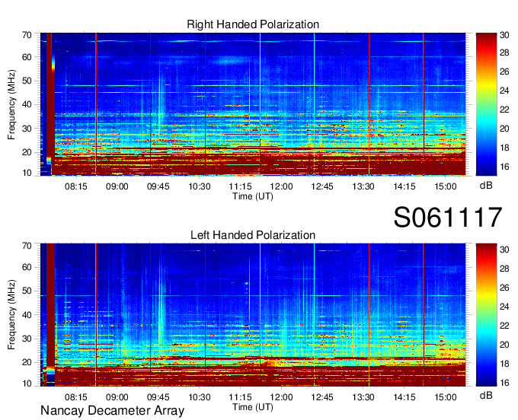Click 70 MHz tick of Left Handed frequency axis
This screenshot has width=518, height=420.
tap(27, 246)
